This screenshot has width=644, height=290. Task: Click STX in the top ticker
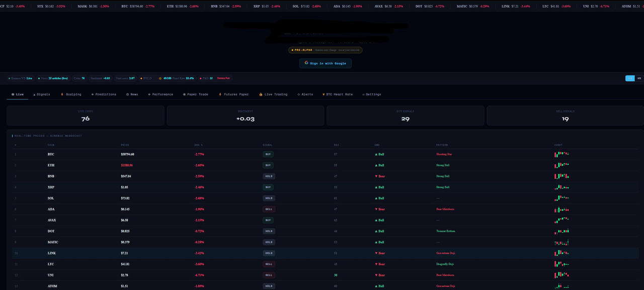(51, 6)
